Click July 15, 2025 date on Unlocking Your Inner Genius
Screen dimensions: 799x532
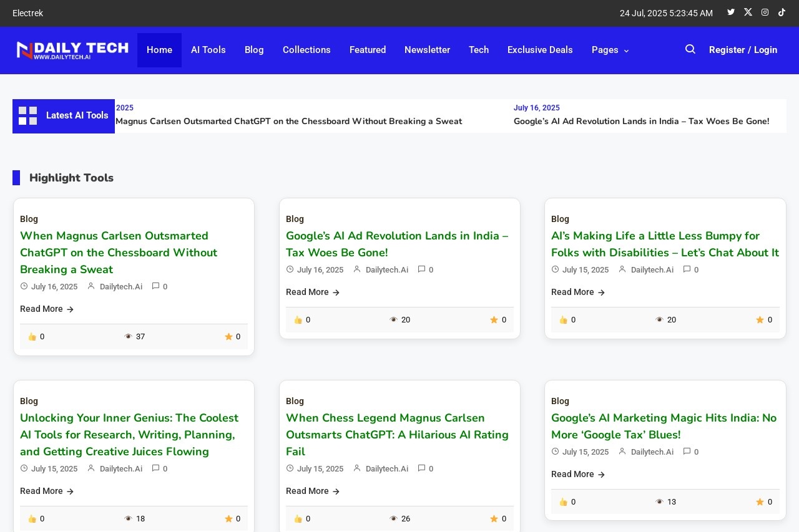54,468
